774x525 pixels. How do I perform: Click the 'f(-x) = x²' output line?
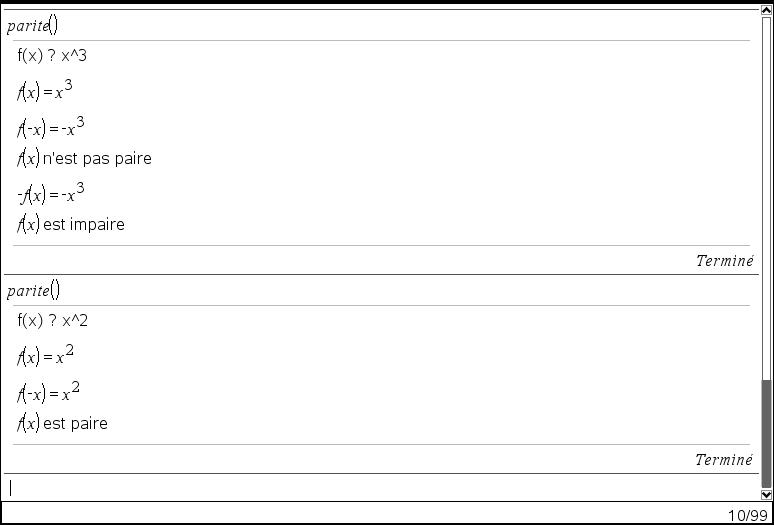point(48,392)
